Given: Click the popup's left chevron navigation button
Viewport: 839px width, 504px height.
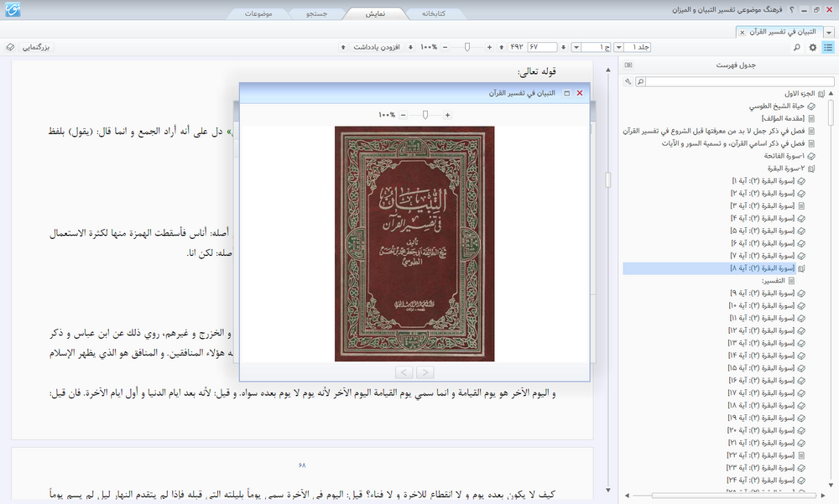Looking at the screenshot, I should [x=404, y=372].
